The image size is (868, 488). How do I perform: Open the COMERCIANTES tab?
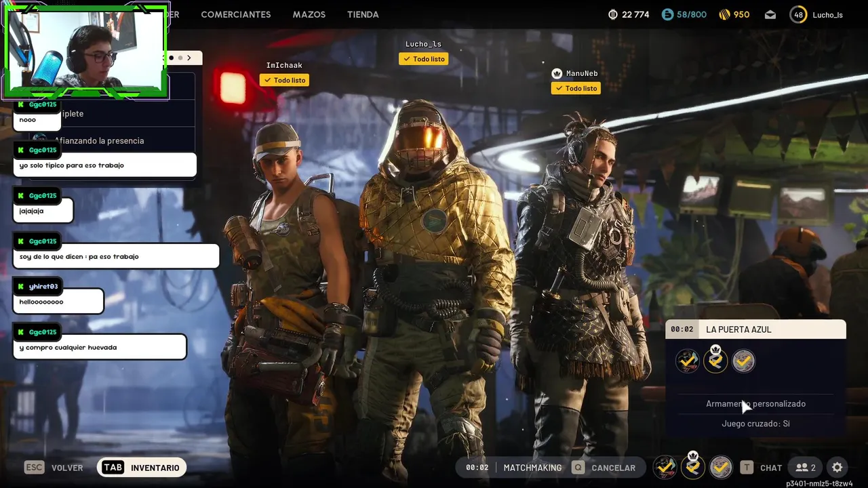[236, 14]
